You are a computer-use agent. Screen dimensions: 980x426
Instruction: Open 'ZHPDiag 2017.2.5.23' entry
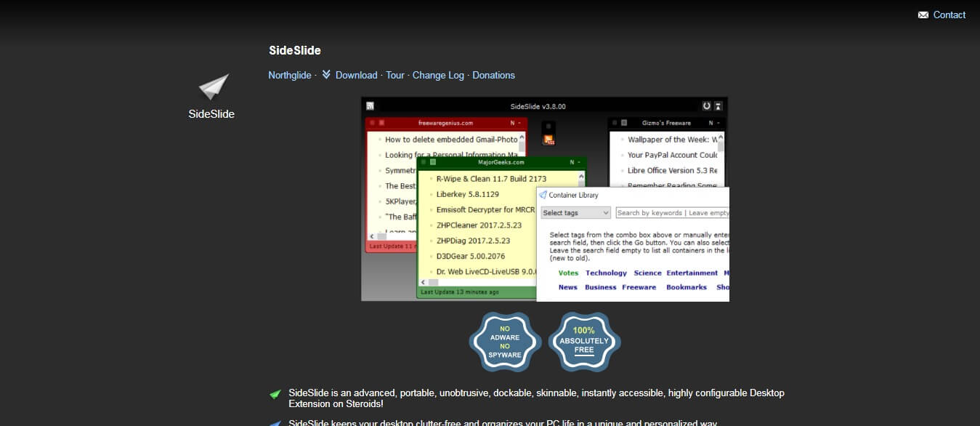pos(473,241)
